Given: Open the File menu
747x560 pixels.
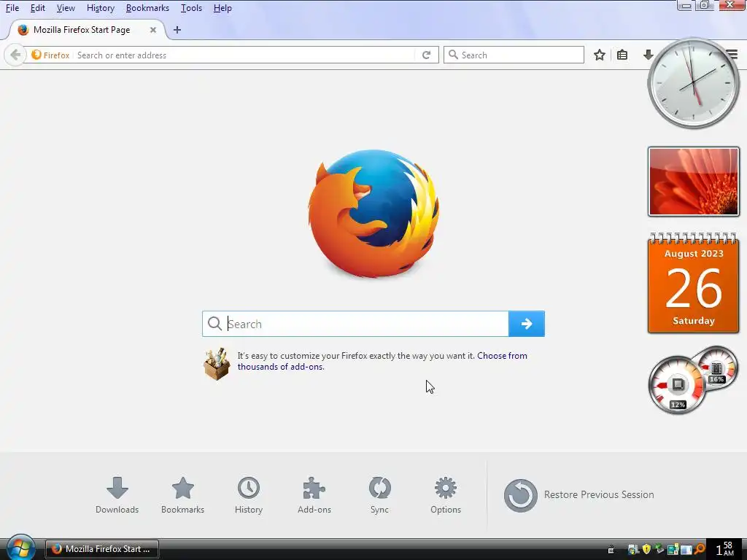Looking at the screenshot, I should (12, 8).
